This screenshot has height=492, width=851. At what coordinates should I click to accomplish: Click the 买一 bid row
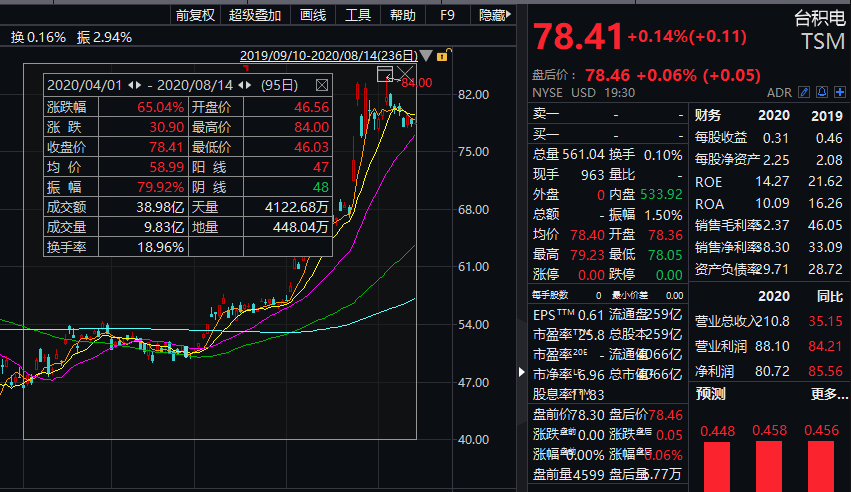(x=607, y=135)
